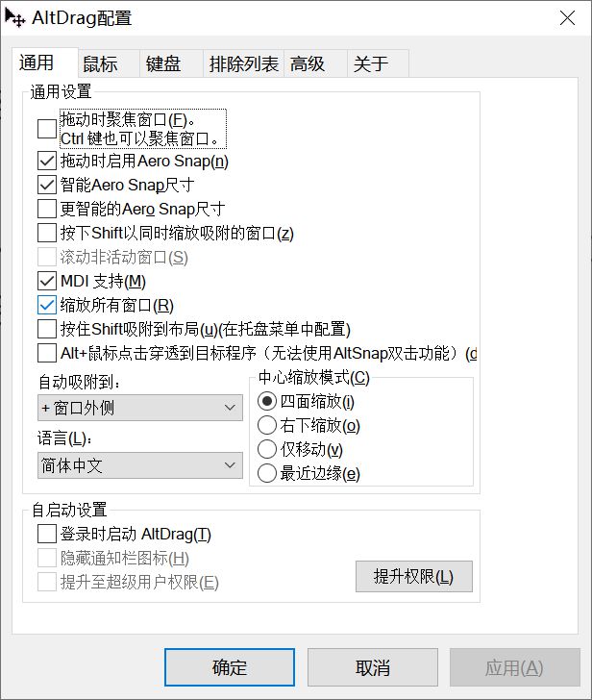The image size is (592, 700).
Task: Toggle 更智能的Aero Snap尺寸 checkbox
Action: tap(47, 209)
